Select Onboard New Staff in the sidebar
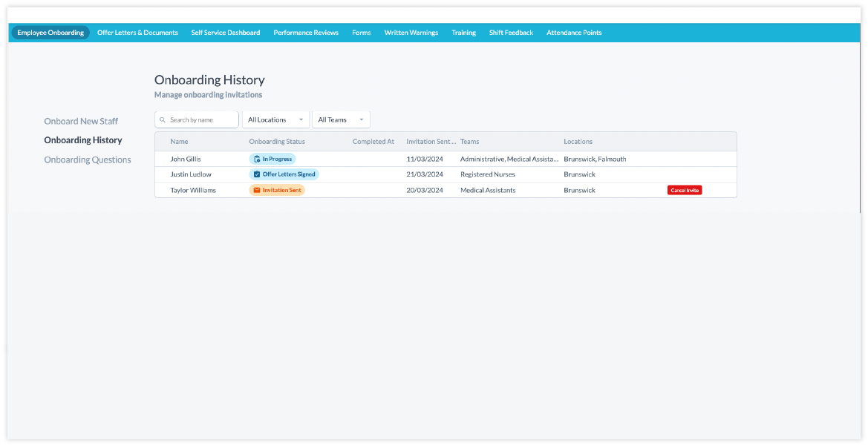Image resolution: width=868 pixels, height=446 pixels. [81, 121]
